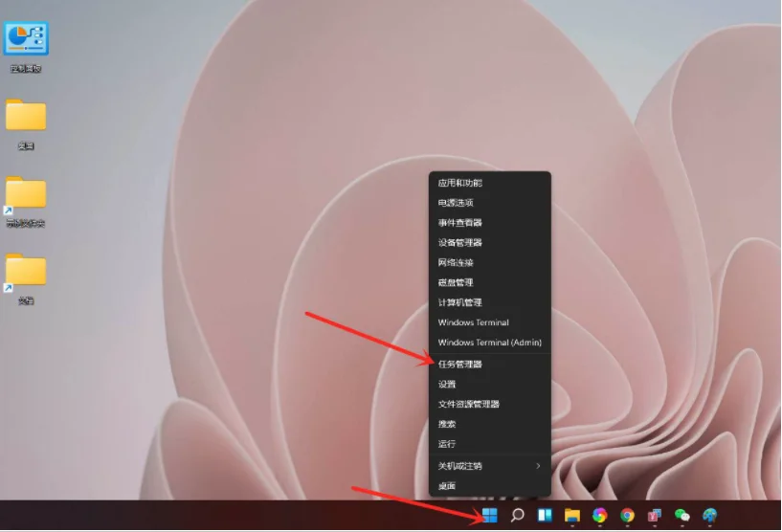Open Google Chrome from the taskbar

click(627, 516)
